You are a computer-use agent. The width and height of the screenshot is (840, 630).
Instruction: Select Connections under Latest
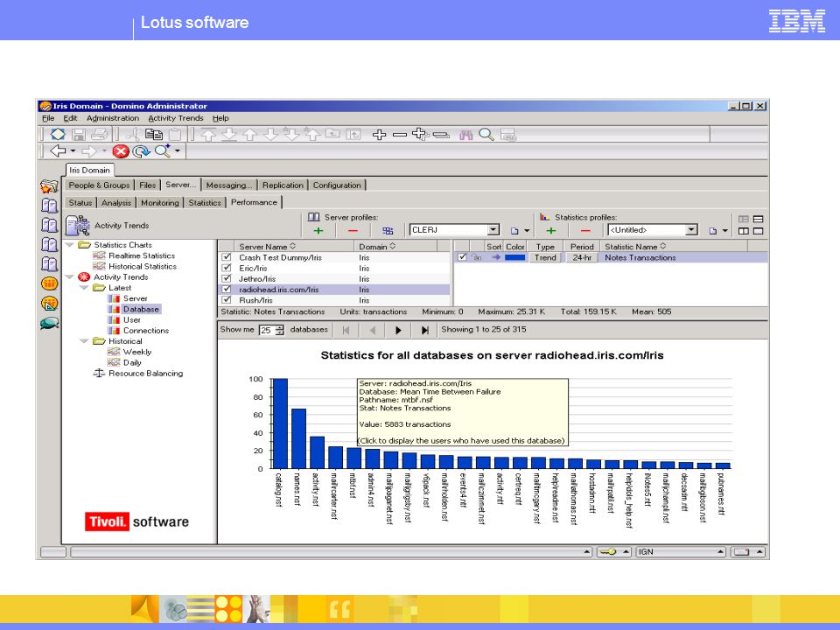click(146, 331)
